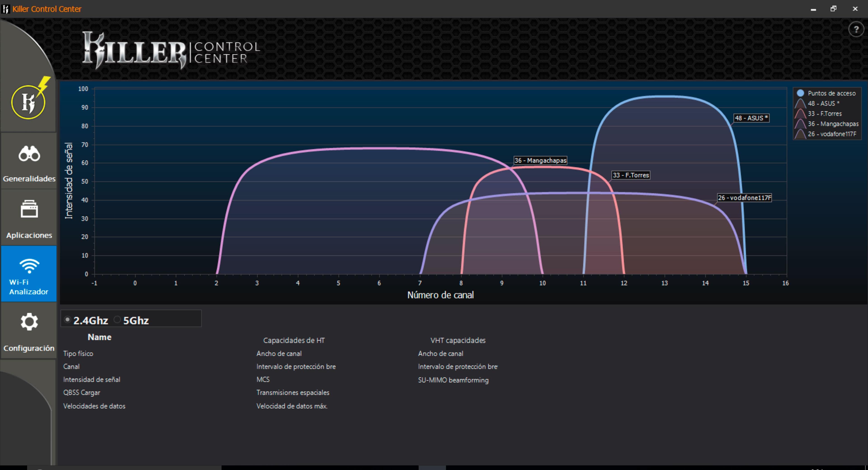Click the 'Canal' label

(71, 366)
